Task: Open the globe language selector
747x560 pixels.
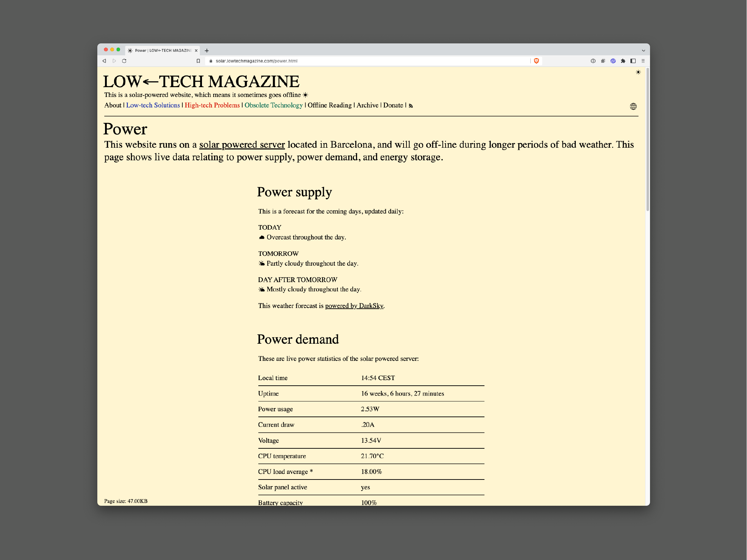Action: click(x=633, y=106)
